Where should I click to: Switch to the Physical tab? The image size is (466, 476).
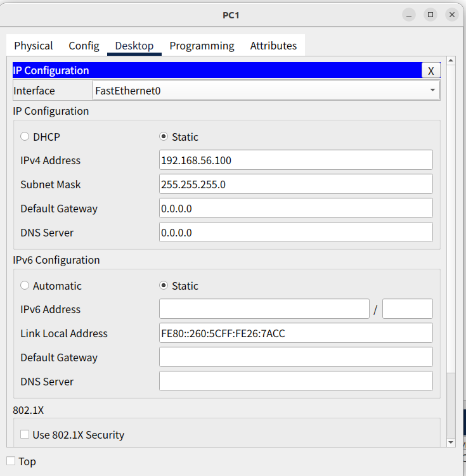[x=34, y=46]
